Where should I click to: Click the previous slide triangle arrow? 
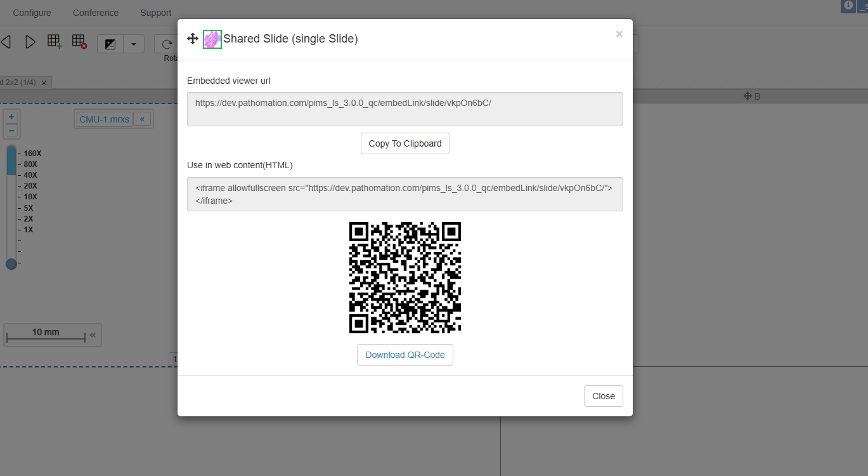point(6,43)
